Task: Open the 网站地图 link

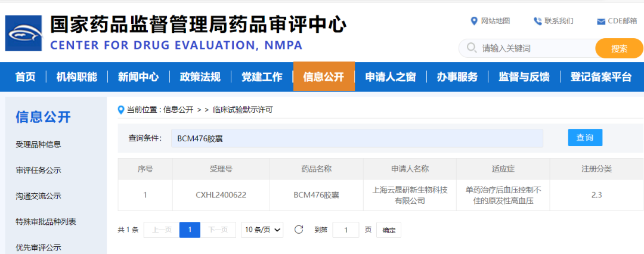Action: [x=496, y=21]
